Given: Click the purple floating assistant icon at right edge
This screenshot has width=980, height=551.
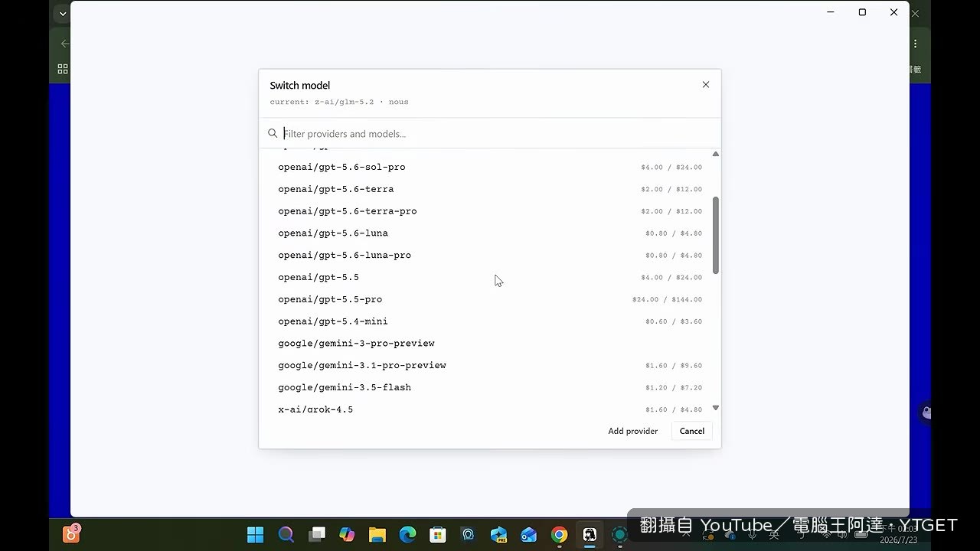Looking at the screenshot, I should tap(926, 412).
